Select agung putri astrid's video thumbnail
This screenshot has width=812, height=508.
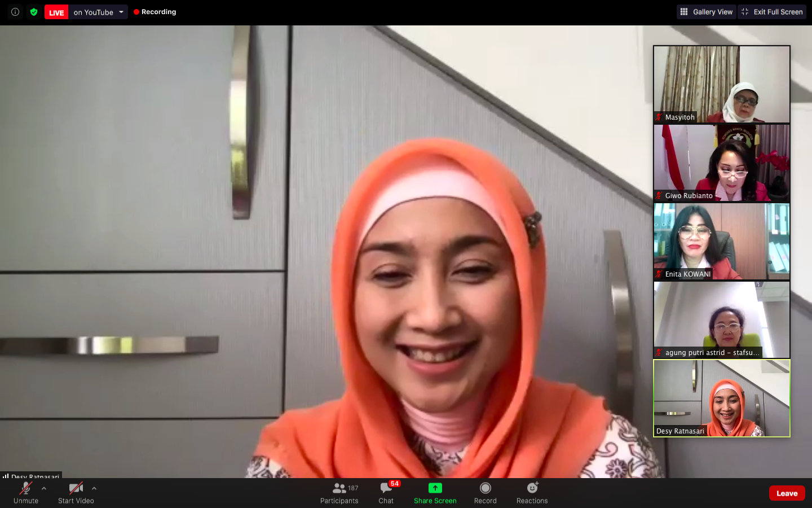point(721,319)
